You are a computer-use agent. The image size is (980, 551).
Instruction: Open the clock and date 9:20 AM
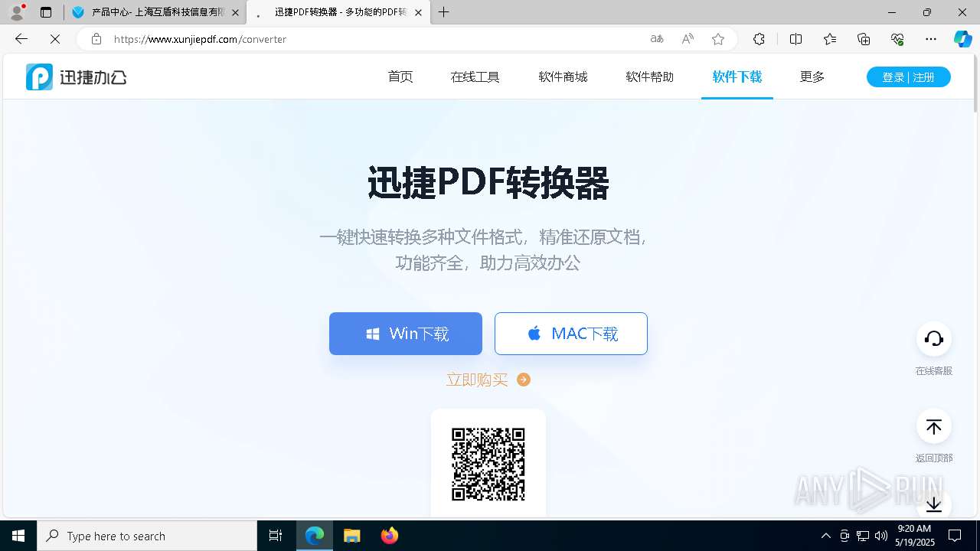tap(913, 536)
